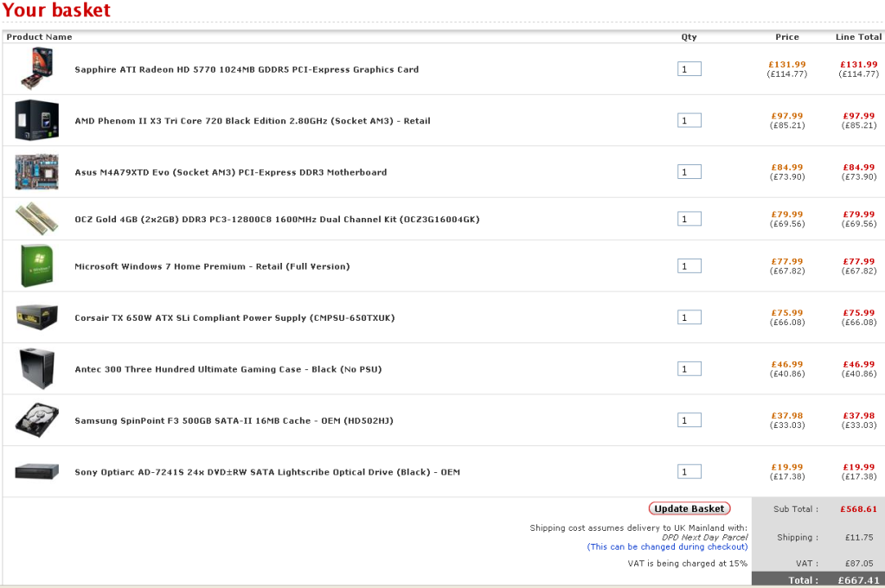Open the Sapphire ATI Radeon HD 5770 product link
Viewport: 885px width, 588px height.
point(247,69)
